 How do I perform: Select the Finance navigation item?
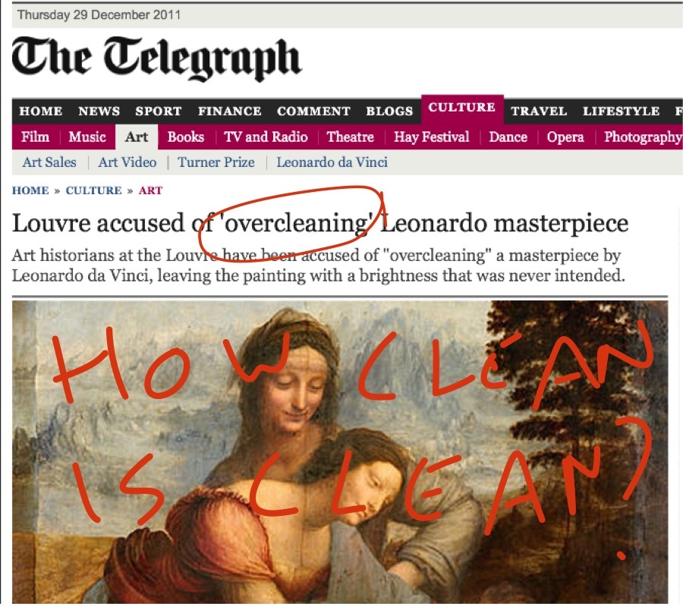click(x=229, y=112)
